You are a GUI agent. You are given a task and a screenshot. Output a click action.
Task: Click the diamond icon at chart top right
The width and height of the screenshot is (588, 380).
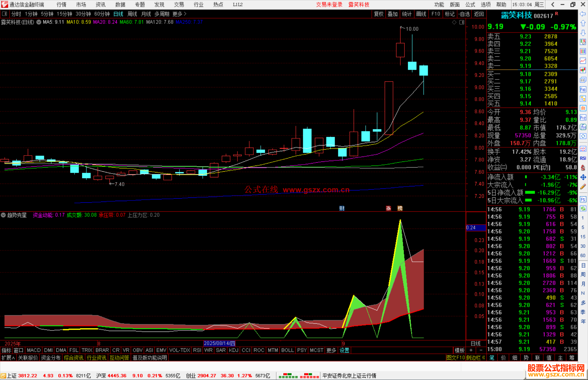tap(454, 22)
